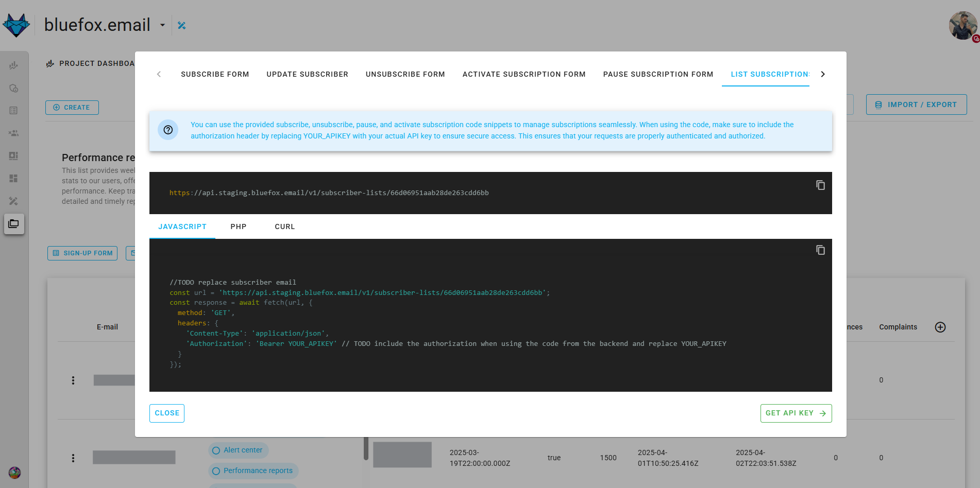
Task: Open the user avatar menu
Action: [963, 26]
